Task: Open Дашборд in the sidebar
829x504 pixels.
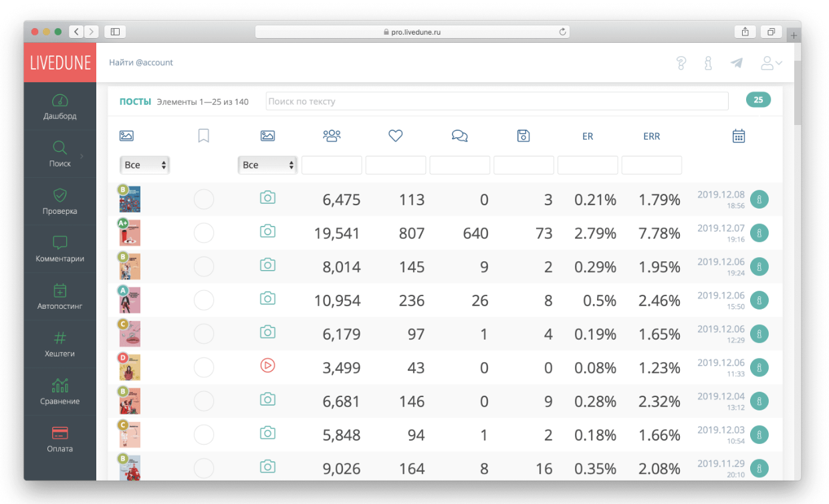Action: (60, 107)
